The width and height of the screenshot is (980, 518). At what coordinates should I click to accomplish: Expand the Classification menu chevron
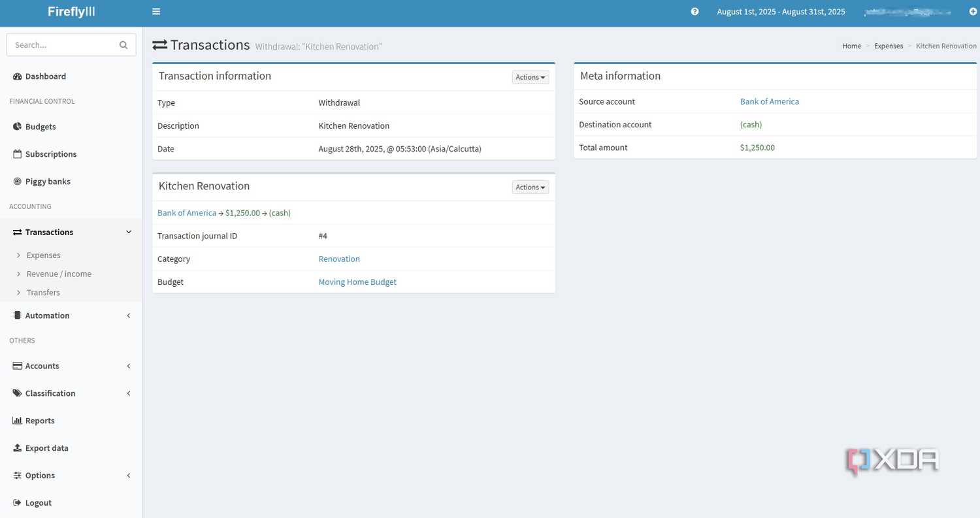pyautogui.click(x=129, y=393)
